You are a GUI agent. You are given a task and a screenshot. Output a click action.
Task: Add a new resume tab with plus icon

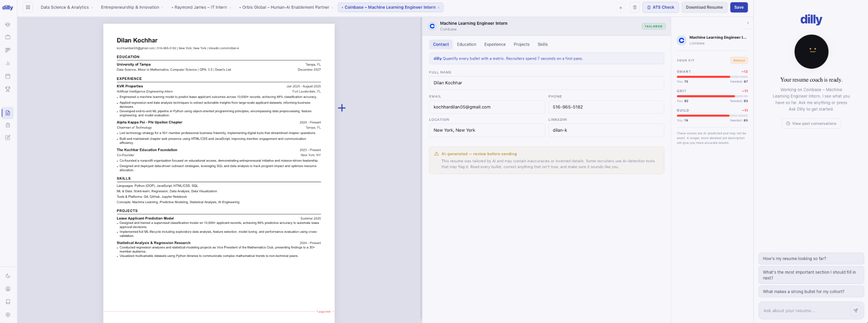click(620, 7)
